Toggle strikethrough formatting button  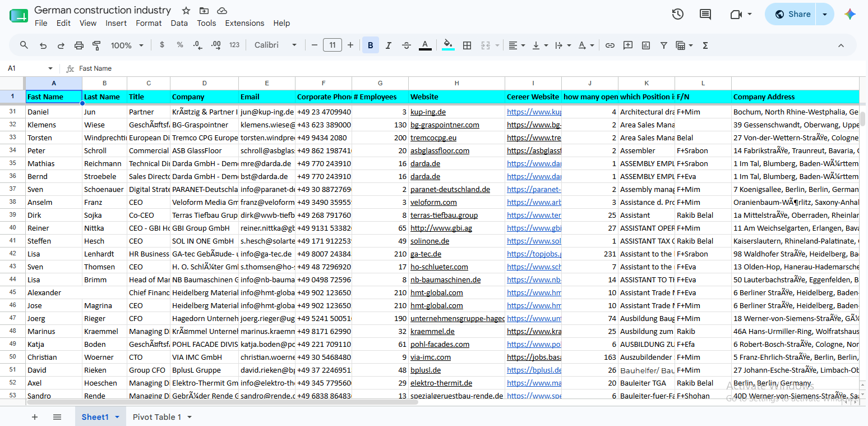(407, 45)
